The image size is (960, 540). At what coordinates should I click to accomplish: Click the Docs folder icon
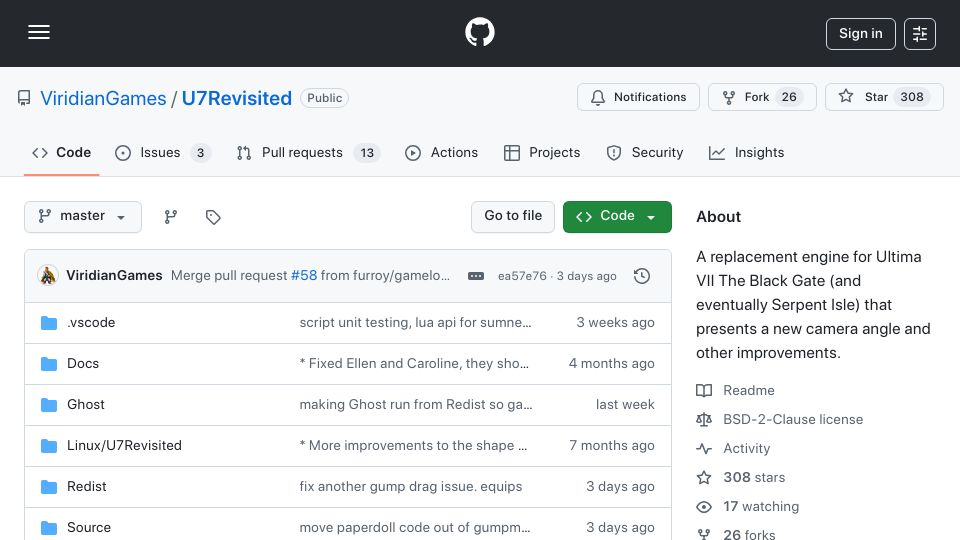click(49, 364)
